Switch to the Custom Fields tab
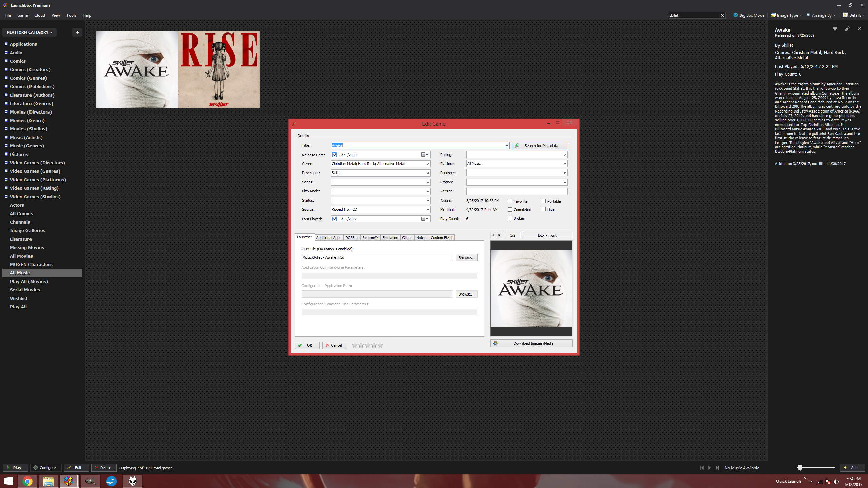The image size is (868, 488). click(442, 238)
